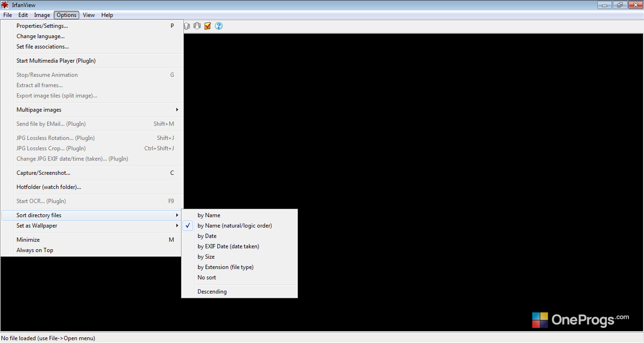Toggle Always on Top option
644x343 pixels.
pos(92,250)
